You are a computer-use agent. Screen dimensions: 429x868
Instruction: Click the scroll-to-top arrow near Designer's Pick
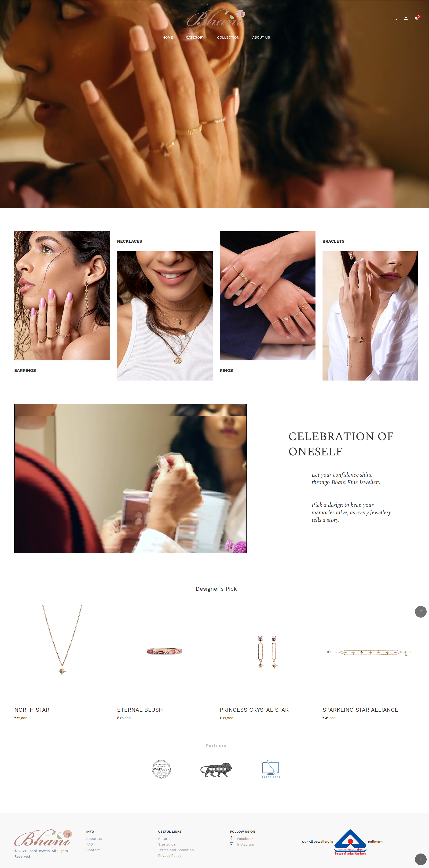tap(420, 612)
